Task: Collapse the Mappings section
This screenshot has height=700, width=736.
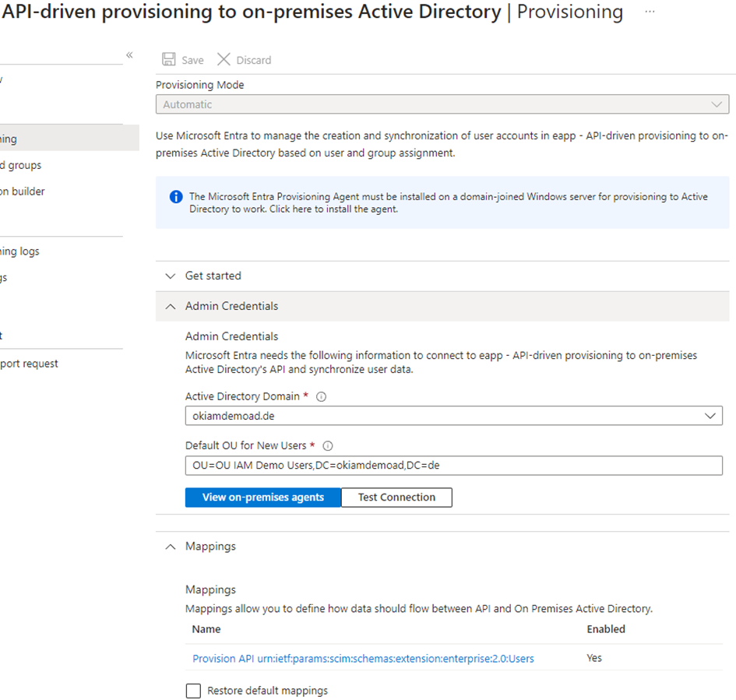Action: coord(171,547)
